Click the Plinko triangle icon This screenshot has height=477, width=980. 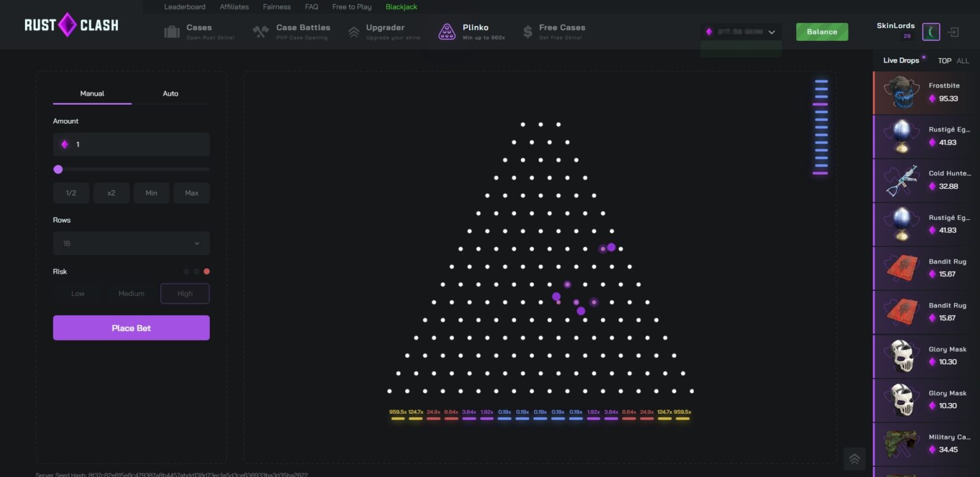click(x=447, y=32)
